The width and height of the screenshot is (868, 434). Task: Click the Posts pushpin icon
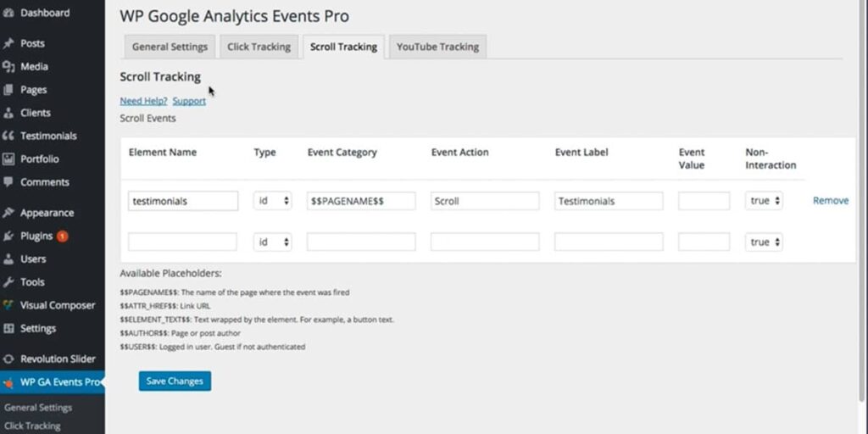[x=8, y=44]
